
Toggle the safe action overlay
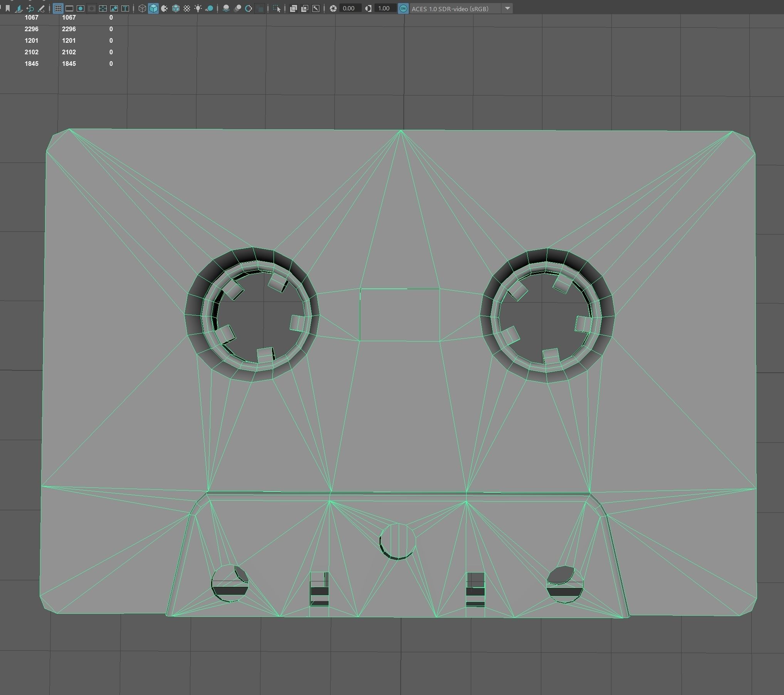(x=114, y=8)
